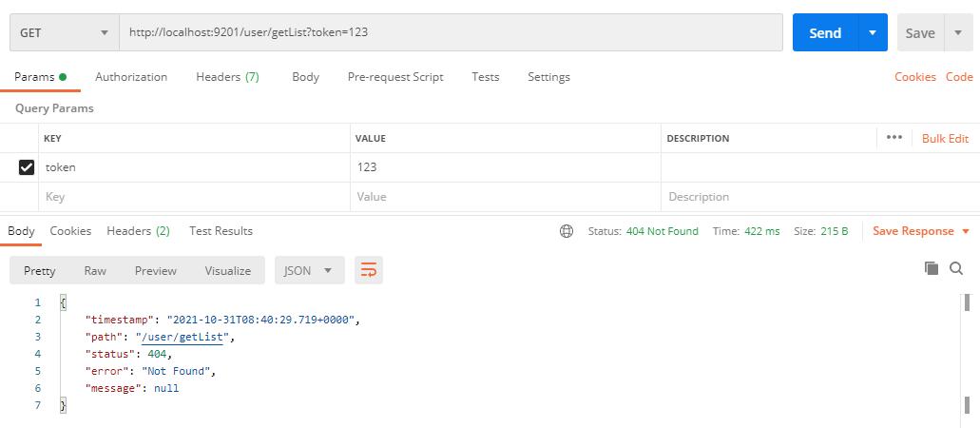This screenshot has height=428, width=980.
Task: Open the GET method dropdown
Action: (64, 32)
